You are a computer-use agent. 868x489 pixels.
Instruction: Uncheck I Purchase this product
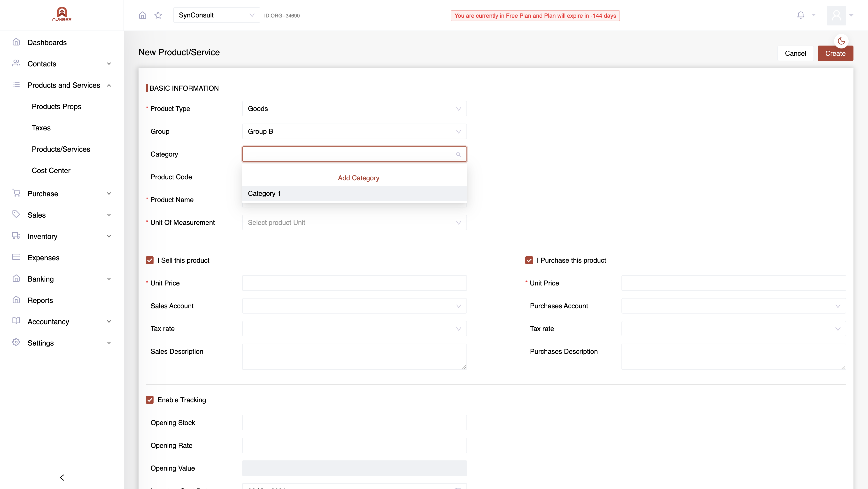coord(529,260)
